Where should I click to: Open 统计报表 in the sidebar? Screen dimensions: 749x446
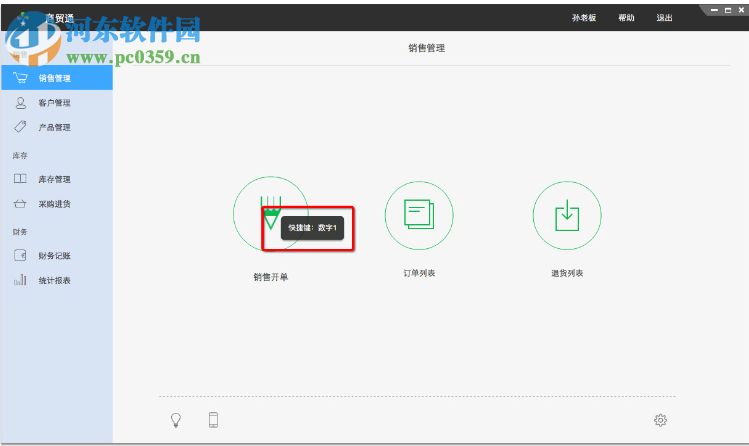tap(57, 280)
